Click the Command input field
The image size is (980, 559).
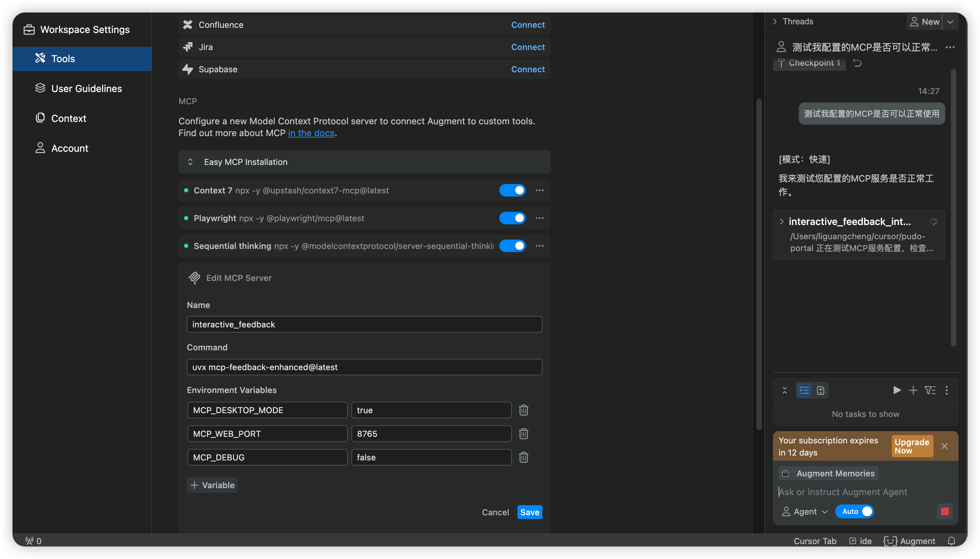364,367
